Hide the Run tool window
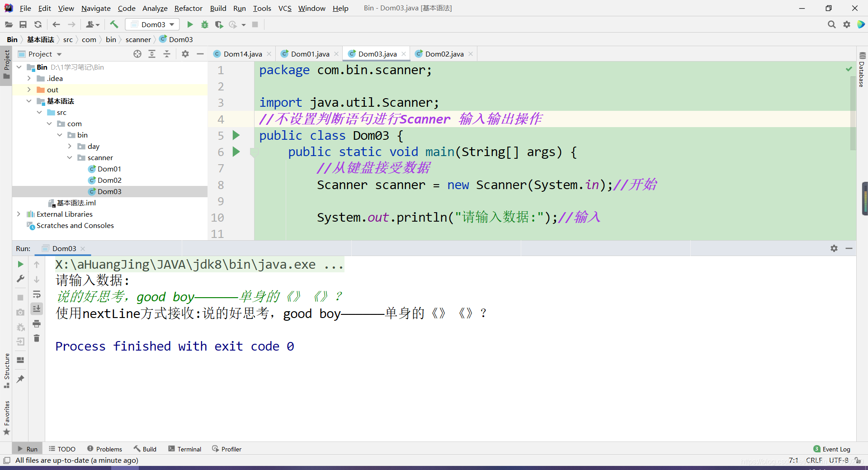868x470 pixels. 849,248
